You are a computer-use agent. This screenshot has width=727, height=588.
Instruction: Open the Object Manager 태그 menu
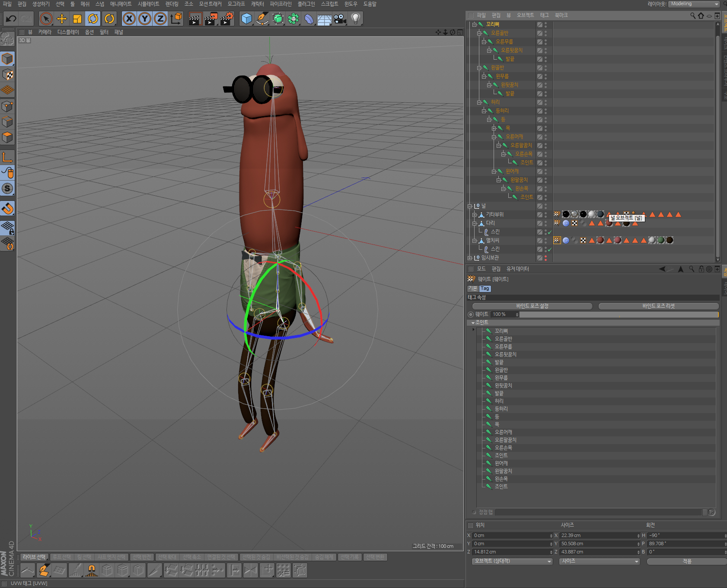click(544, 15)
